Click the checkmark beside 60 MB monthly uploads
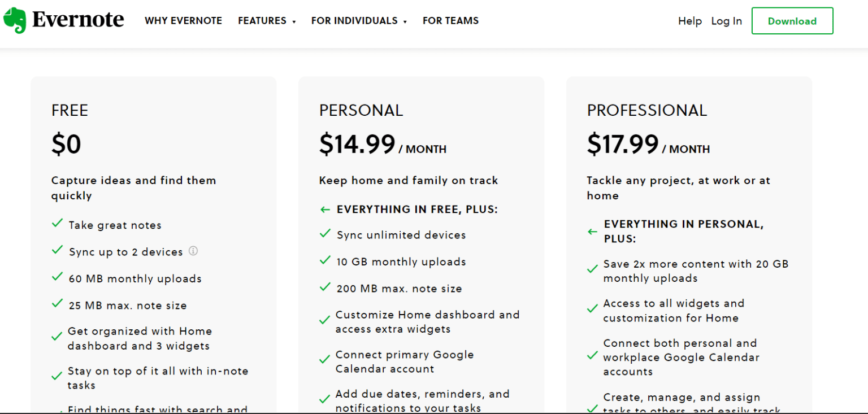 point(57,277)
